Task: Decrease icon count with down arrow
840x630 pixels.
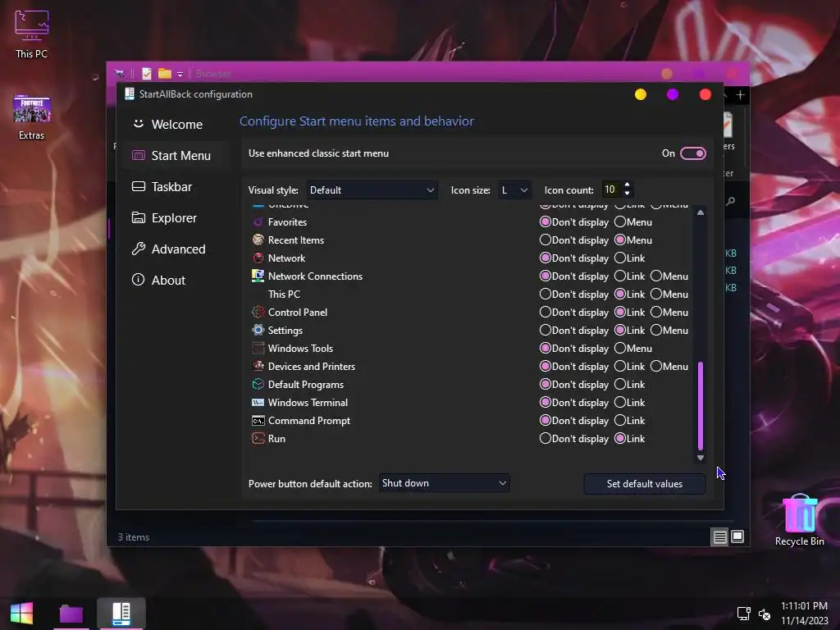Action: [x=627, y=194]
